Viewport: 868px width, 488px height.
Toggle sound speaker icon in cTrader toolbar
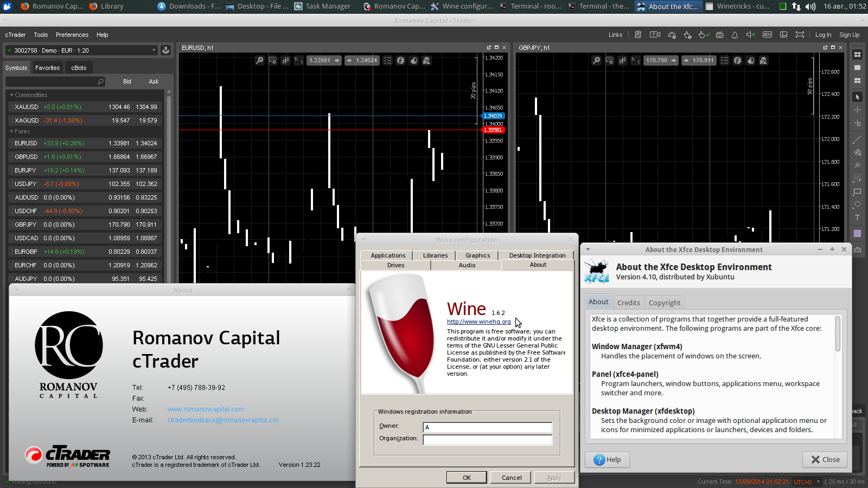(x=750, y=35)
